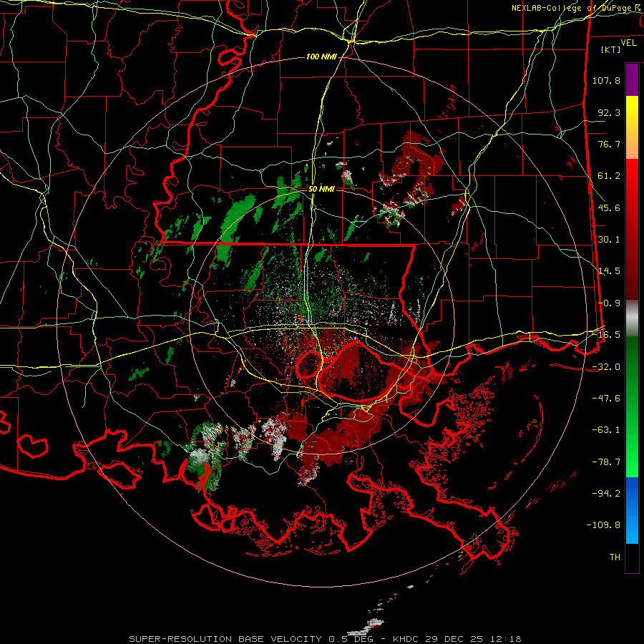Select the -78.7 velocity scale value
This screenshot has height=644, width=644.
tap(606, 462)
